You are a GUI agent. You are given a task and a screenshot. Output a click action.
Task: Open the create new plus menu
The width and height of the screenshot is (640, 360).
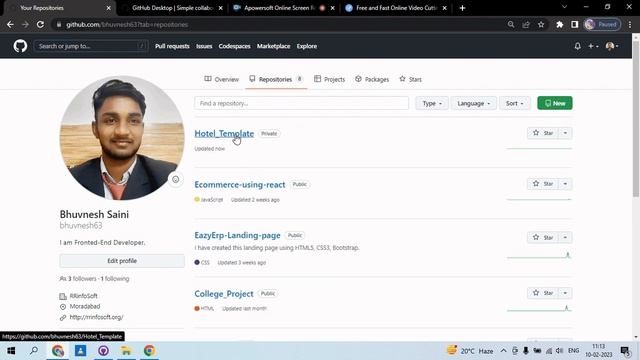point(593,46)
